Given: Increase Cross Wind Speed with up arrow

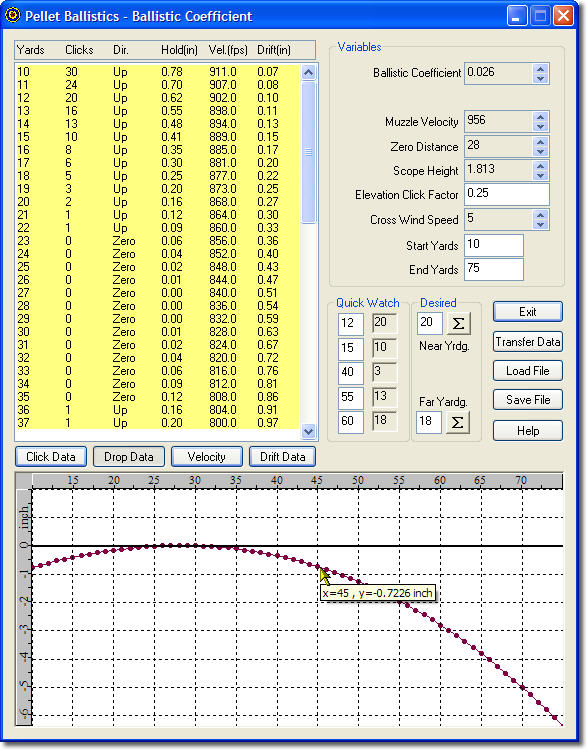Looking at the screenshot, I should (541, 215).
